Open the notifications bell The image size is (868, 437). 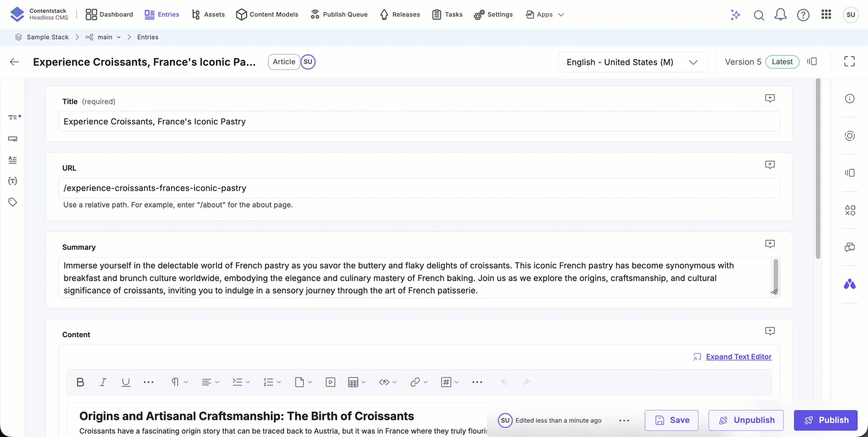pos(781,15)
